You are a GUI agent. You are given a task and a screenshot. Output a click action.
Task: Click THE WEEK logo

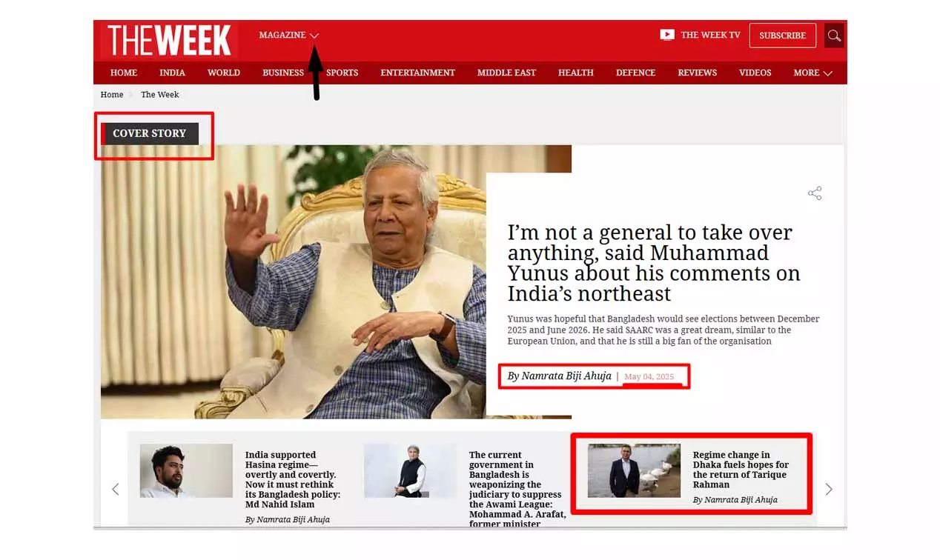[170, 40]
